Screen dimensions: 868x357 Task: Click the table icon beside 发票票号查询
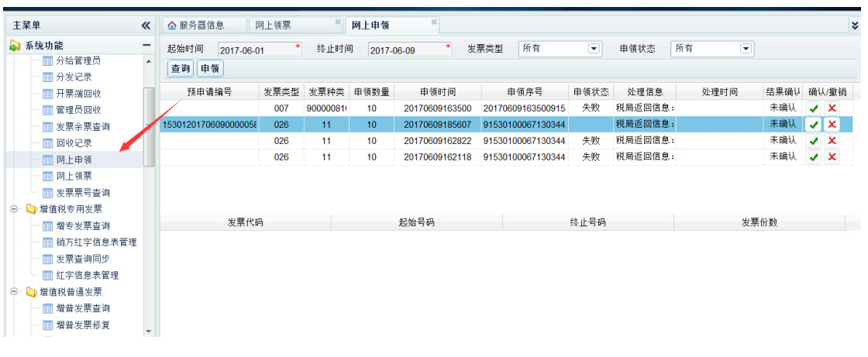[47, 193]
